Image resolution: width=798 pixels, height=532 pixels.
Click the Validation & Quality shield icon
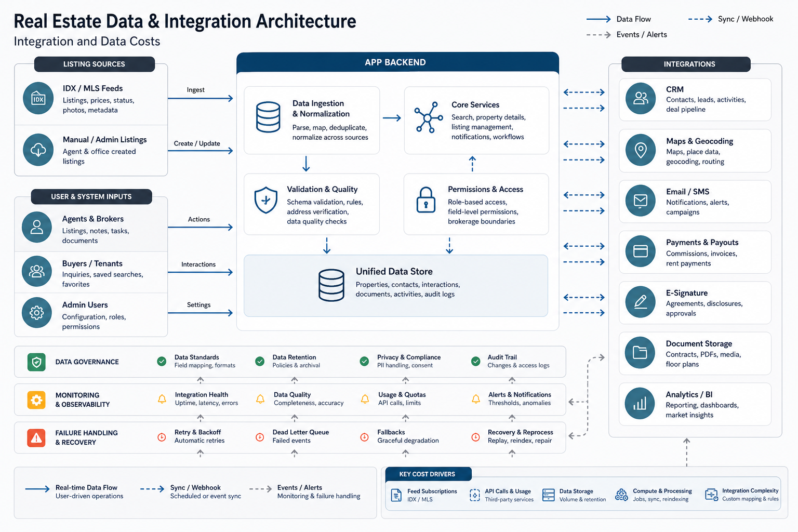click(x=266, y=201)
